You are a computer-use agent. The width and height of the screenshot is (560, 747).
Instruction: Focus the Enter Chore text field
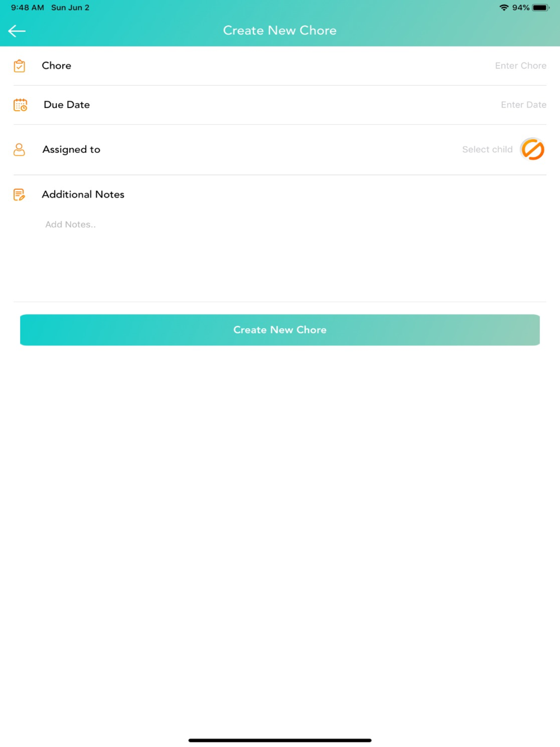click(x=520, y=66)
